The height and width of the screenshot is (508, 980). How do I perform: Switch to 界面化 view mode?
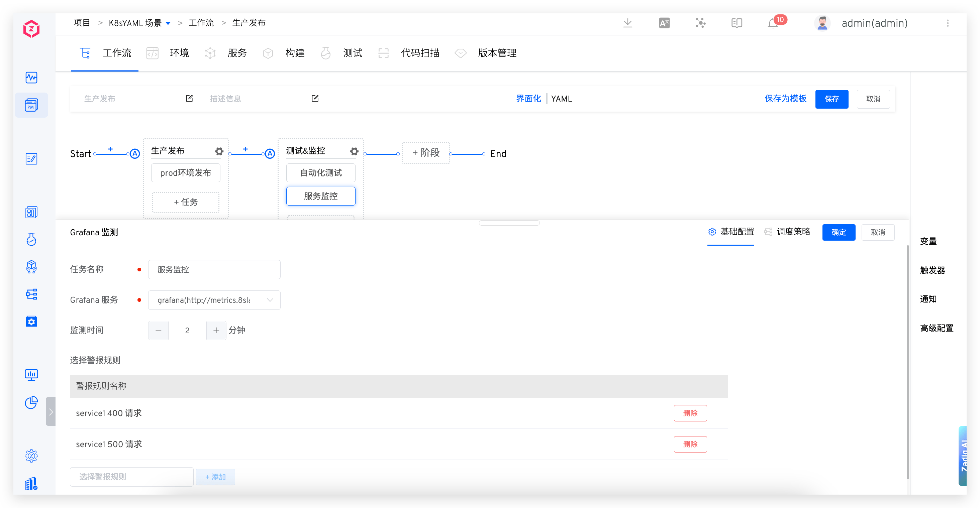coord(528,99)
